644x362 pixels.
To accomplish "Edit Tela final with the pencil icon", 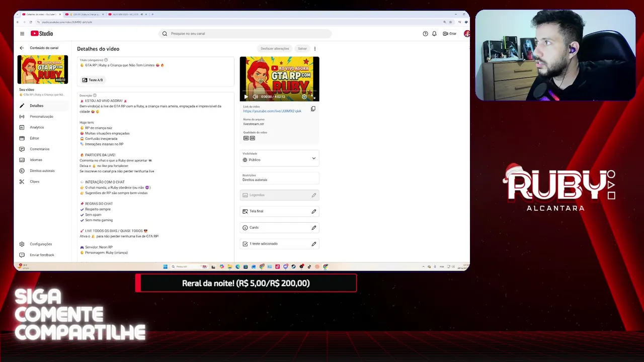I will (313, 211).
